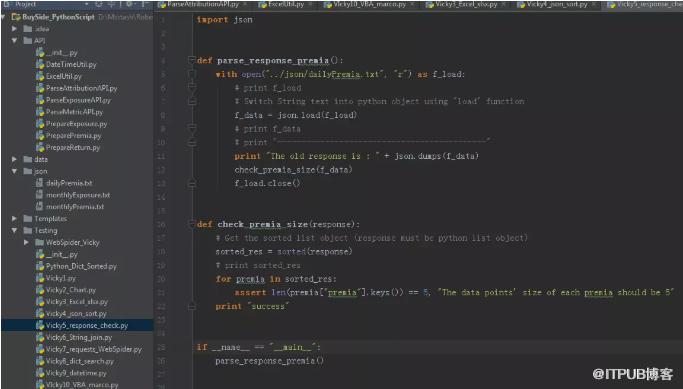Screen dimensions: 683x389
Task: Close the Vicky3_Excel_xlsx.py tab
Action: pos(503,4)
